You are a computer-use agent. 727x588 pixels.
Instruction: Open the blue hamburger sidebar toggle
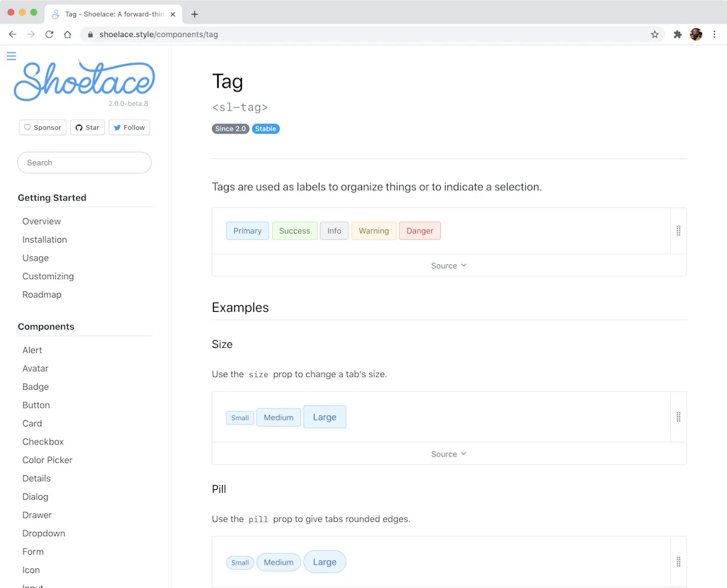coord(11,55)
